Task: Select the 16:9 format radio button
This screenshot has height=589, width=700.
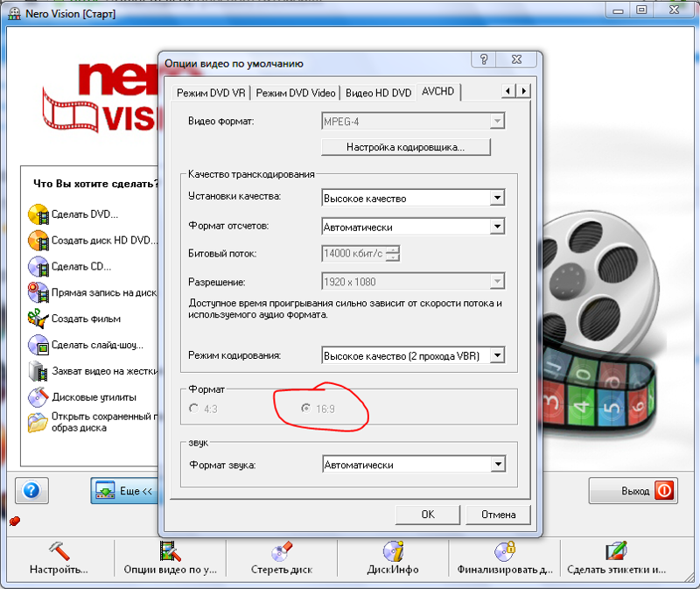Action: 305,408
